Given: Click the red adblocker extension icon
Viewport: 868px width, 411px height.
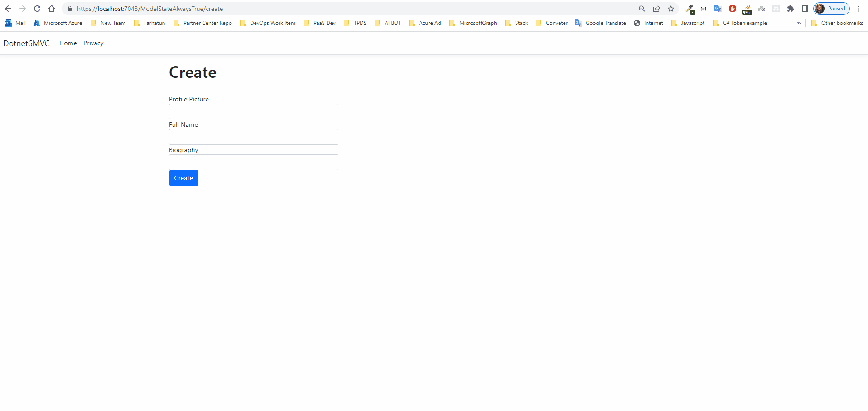Looking at the screenshot, I should 732,9.
